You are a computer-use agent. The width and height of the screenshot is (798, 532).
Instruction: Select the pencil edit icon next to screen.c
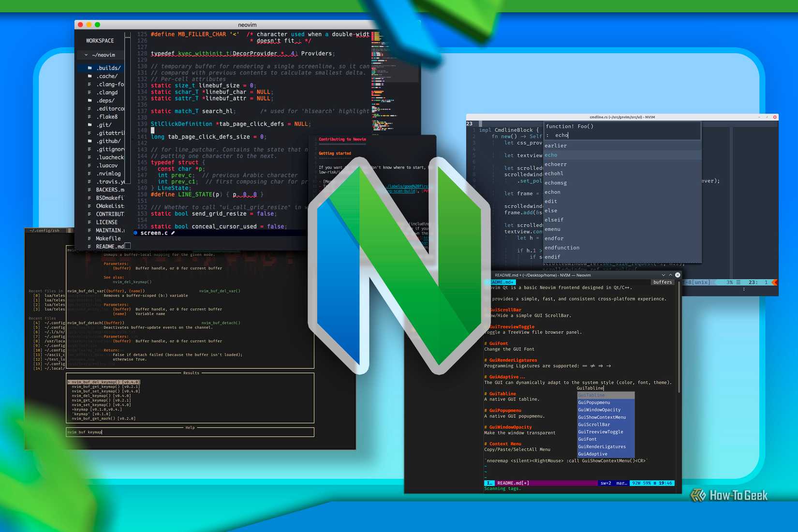(173, 233)
